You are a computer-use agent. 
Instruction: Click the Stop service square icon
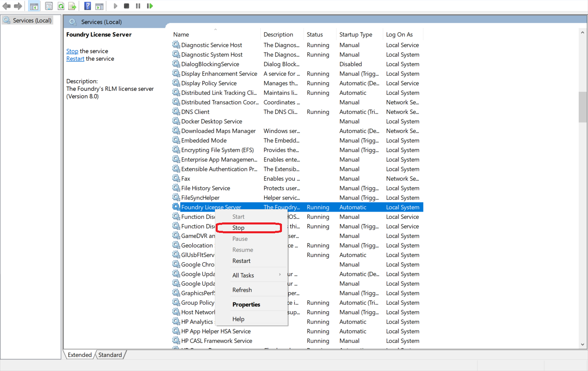click(x=126, y=6)
